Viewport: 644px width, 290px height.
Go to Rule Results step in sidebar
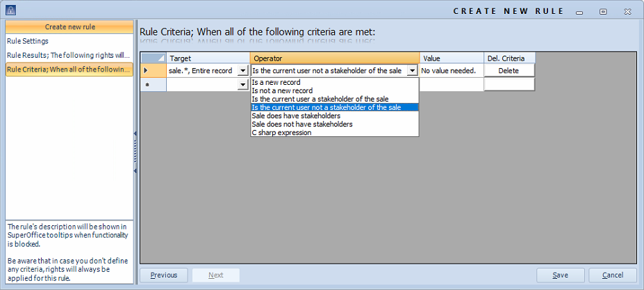coord(69,55)
